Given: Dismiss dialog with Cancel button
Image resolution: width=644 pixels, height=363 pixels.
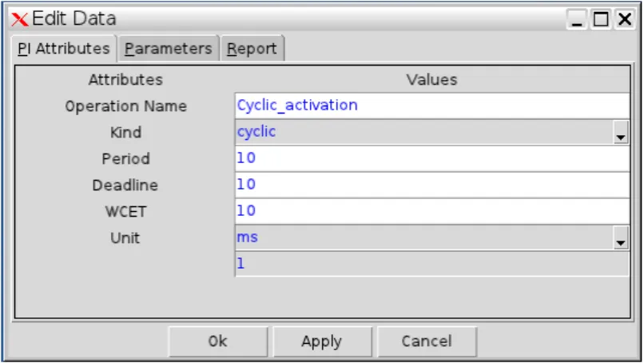Looking at the screenshot, I should tap(427, 341).
